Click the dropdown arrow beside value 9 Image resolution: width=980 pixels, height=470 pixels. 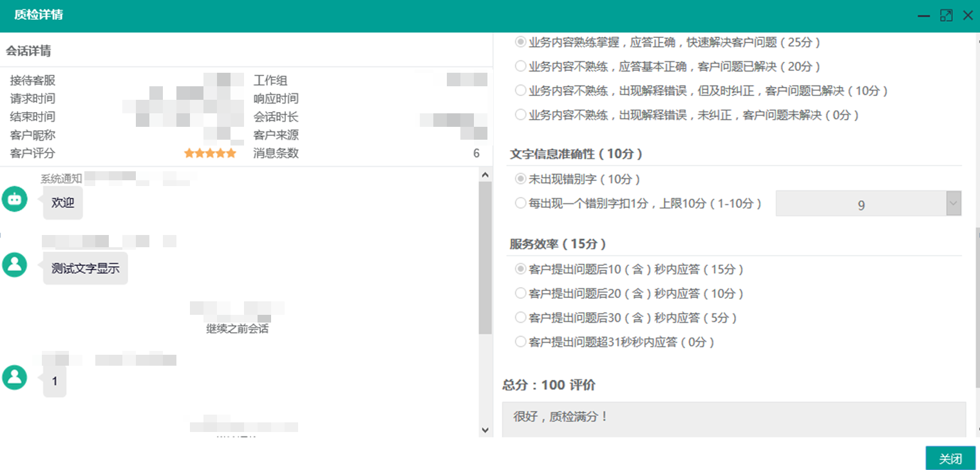click(954, 203)
